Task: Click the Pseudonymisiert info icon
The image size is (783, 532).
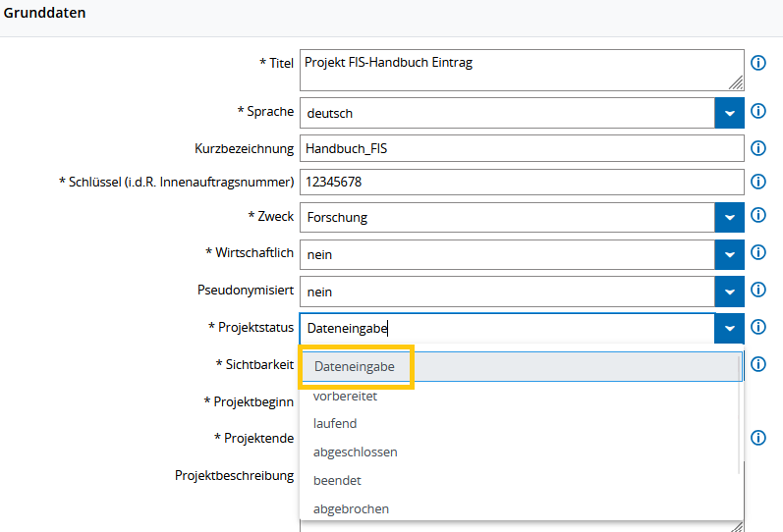Action: coord(758,290)
